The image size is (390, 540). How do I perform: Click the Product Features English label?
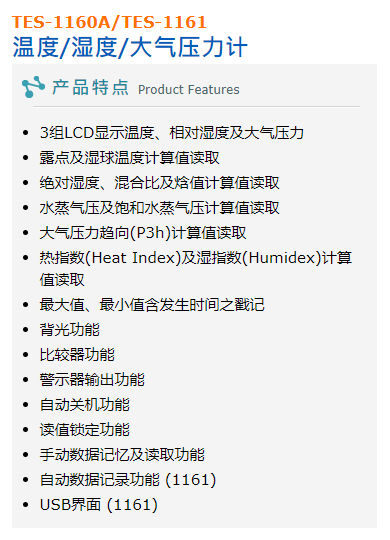coord(188,90)
